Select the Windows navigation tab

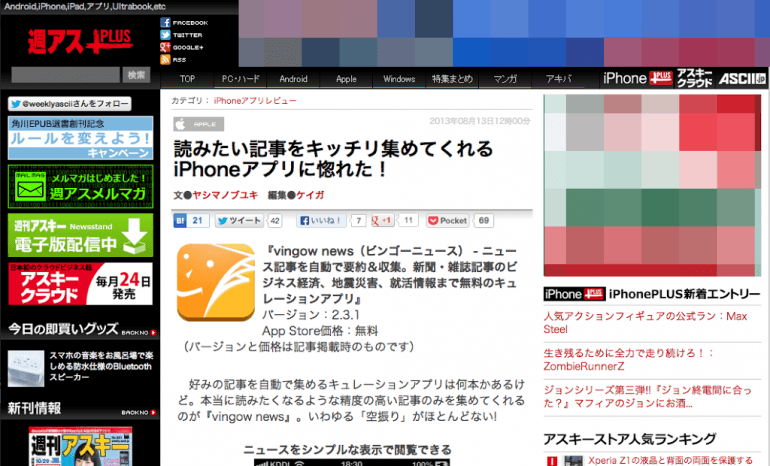399,79
